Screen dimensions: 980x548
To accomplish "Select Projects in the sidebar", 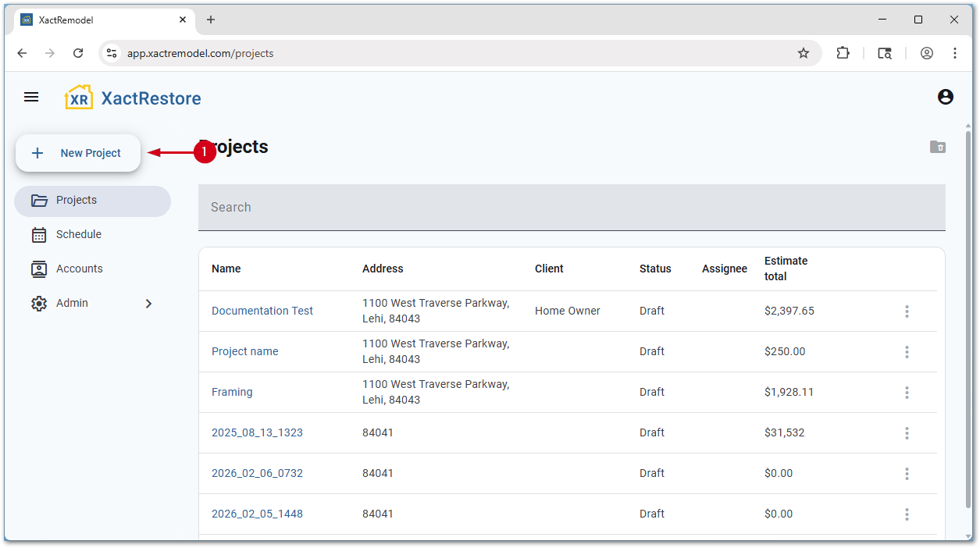I will 77,201.
